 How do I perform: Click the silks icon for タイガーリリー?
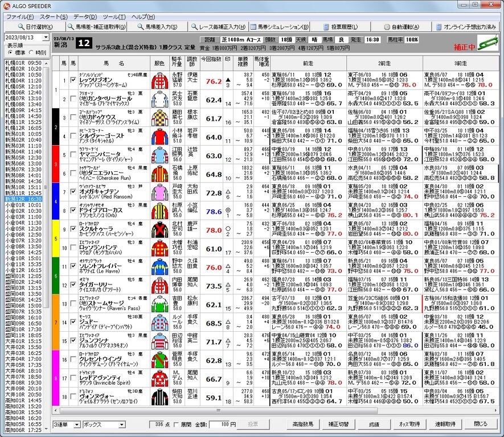coord(159,286)
